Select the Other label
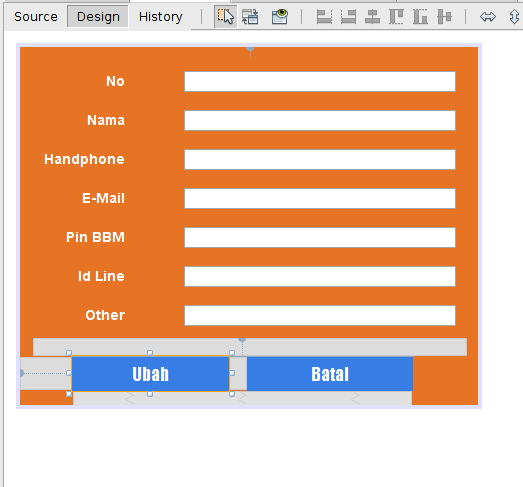Image resolution: width=523 pixels, height=487 pixels. tap(105, 316)
